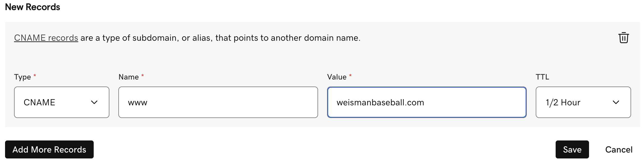Image resolution: width=644 pixels, height=168 pixels.
Task: Open the Type dropdown showing CNAME
Action: coord(62,102)
